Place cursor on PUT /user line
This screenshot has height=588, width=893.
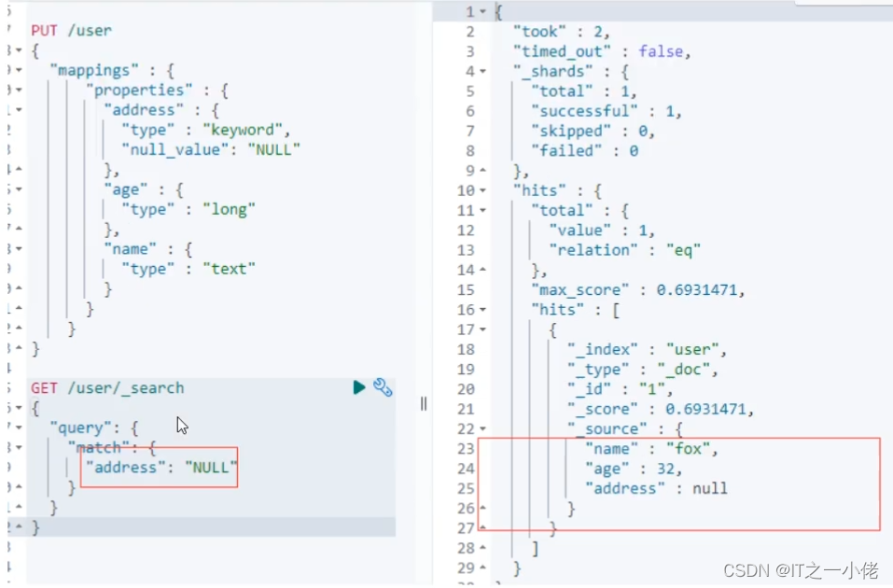(71, 30)
